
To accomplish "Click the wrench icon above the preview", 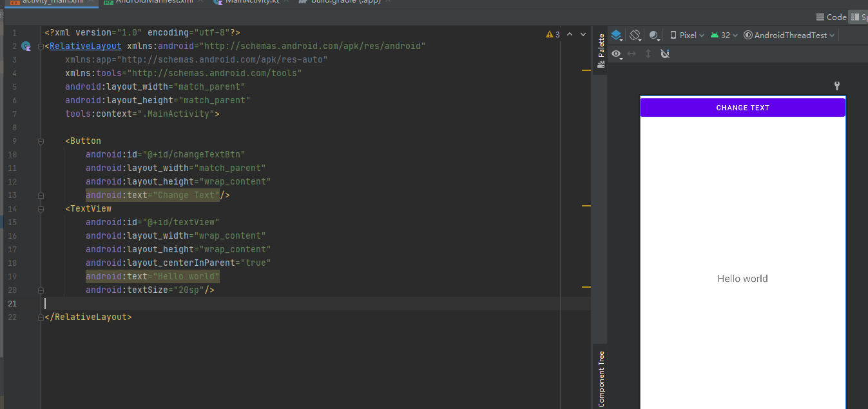I will (837, 86).
